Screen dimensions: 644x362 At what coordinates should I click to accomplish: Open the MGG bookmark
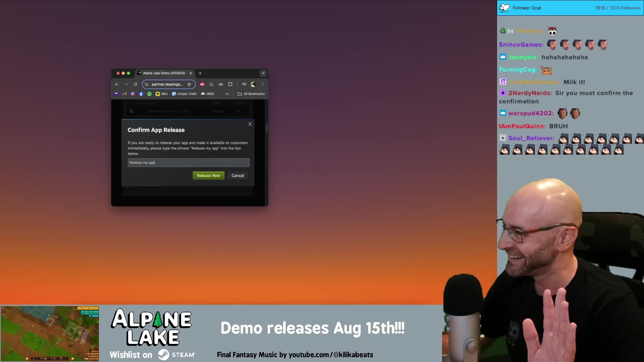click(x=208, y=94)
